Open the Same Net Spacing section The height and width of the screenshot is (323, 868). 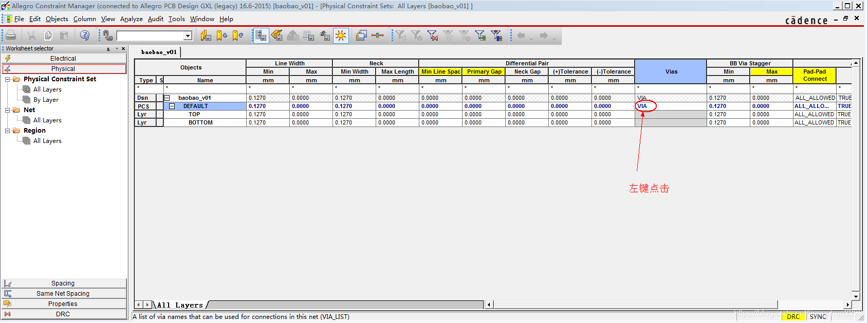(x=64, y=294)
